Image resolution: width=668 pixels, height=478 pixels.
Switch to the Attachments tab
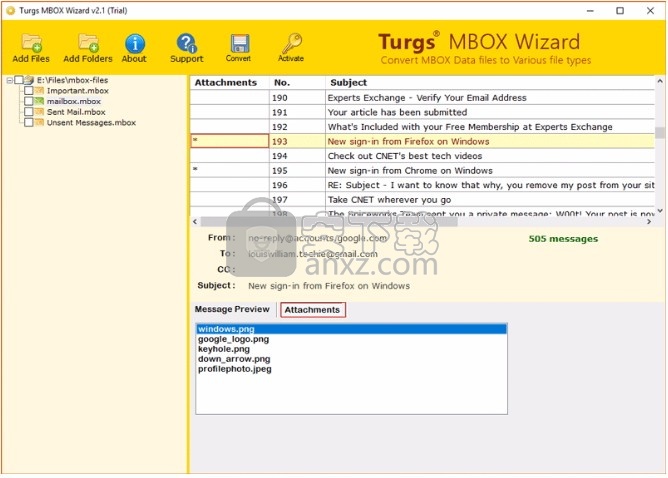click(x=312, y=310)
